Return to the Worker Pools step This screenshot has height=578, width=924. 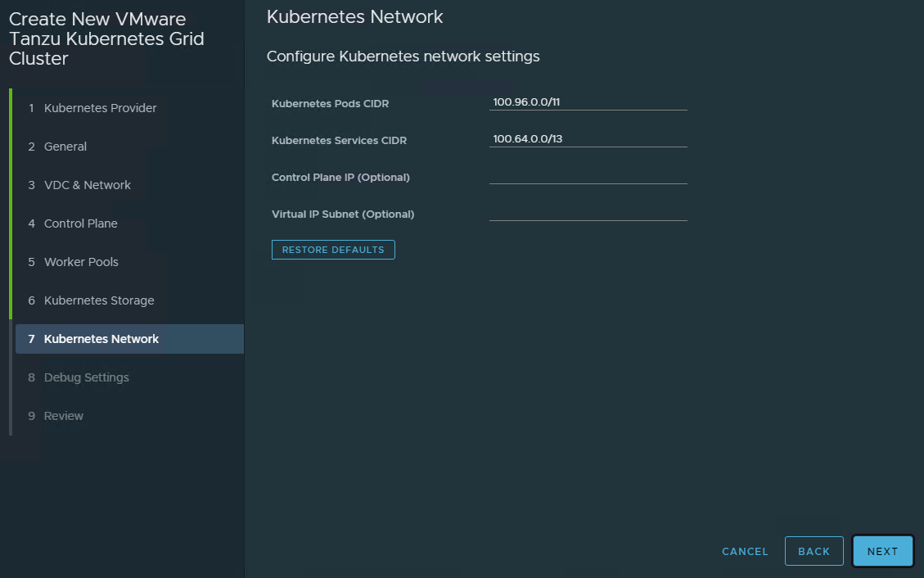tap(81, 262)
